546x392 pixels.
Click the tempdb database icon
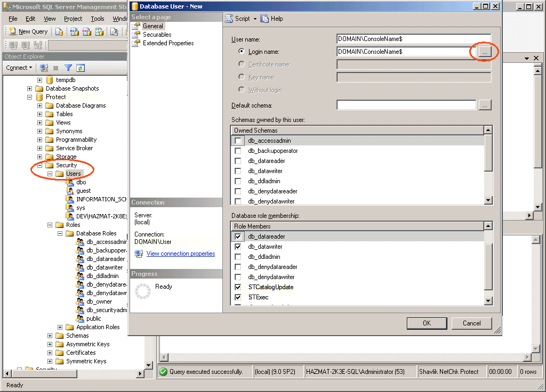coord(50,80)
